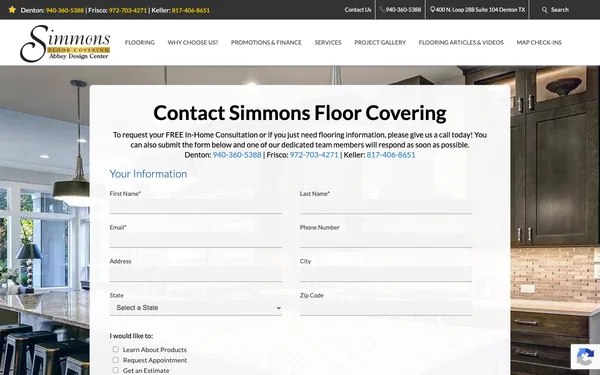Click the reCAPTCHA badge icon
This screenshot has height=375, width=600.
click(x=585, y=357)
